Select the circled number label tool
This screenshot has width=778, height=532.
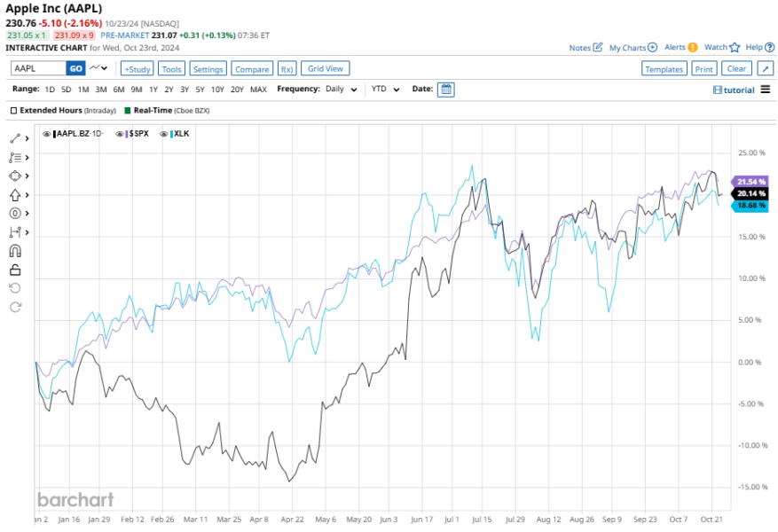pyautogui.click(x=15, y=213)
